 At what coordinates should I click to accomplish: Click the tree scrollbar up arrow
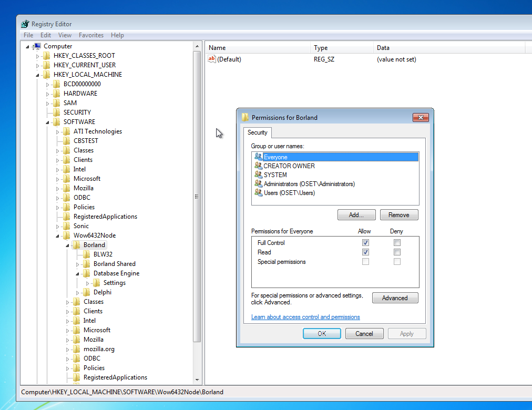(197, 46)
